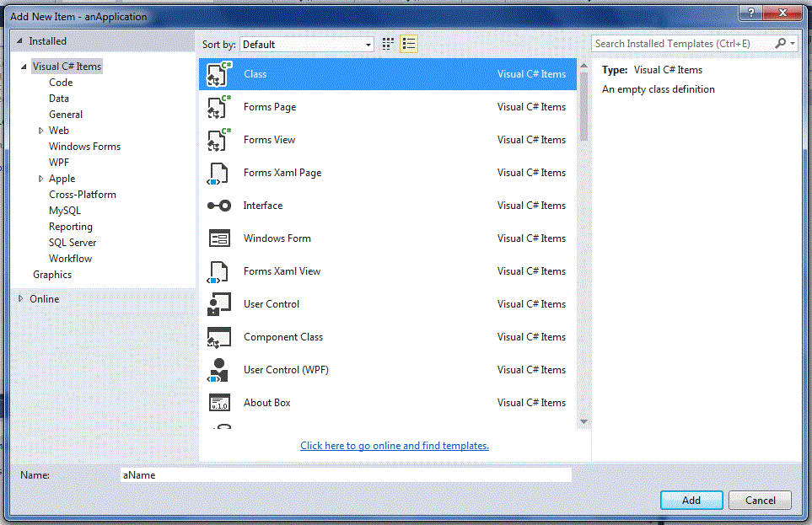
Task: Click into the Name text field
Action: click(346, 475)
